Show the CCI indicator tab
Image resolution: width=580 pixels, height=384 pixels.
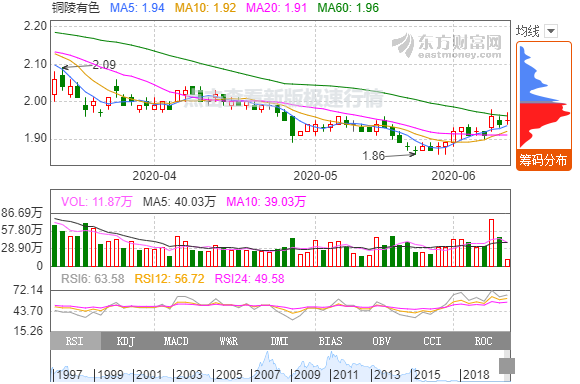tap(432, 341)
